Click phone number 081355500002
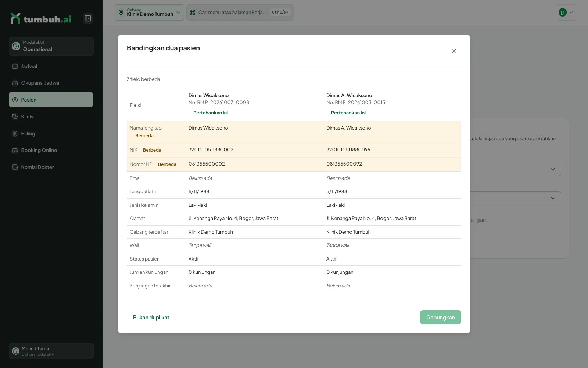 point(207,164)
